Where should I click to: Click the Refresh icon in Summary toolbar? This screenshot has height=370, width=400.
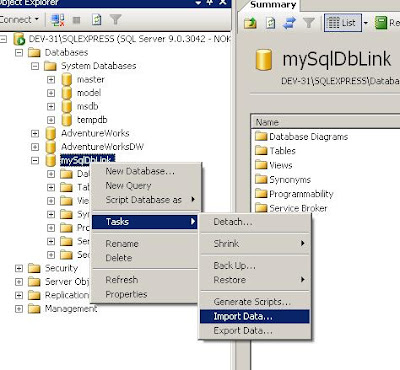pyautogui.click(x=270, y=23)
